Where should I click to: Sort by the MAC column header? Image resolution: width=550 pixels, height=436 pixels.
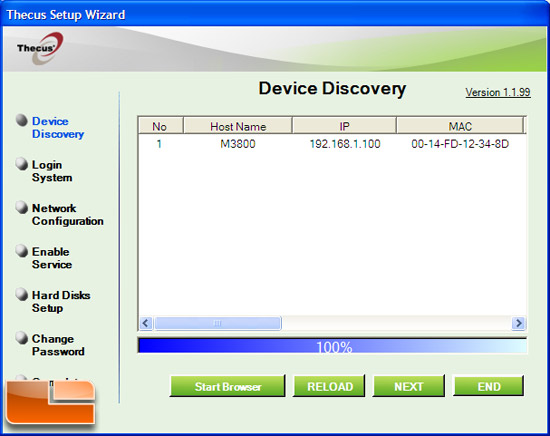(460, 126)
